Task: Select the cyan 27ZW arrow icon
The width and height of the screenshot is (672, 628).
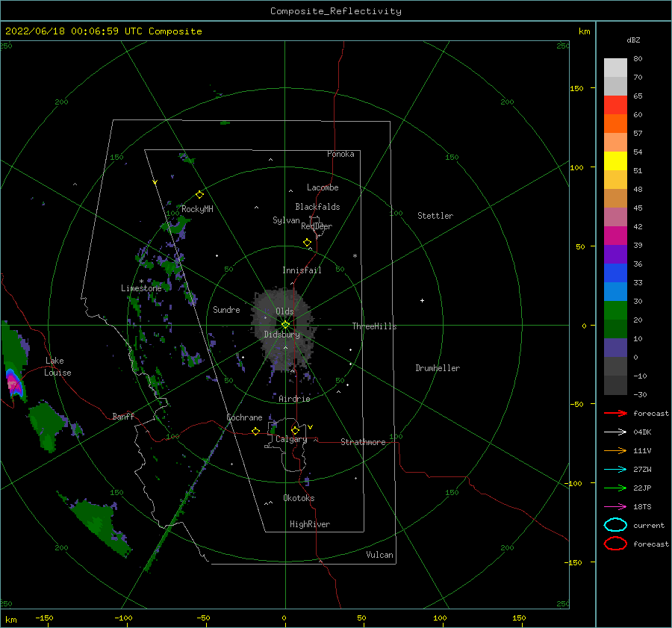Action: point(615,470)
